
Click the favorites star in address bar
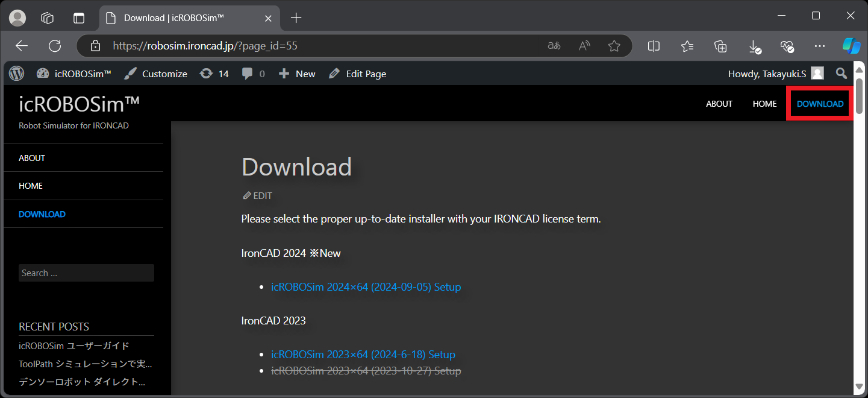pyautogui.click(x=614, y=46)
